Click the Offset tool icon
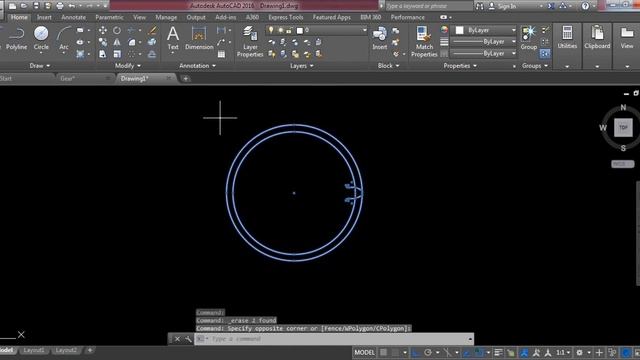 152,54
